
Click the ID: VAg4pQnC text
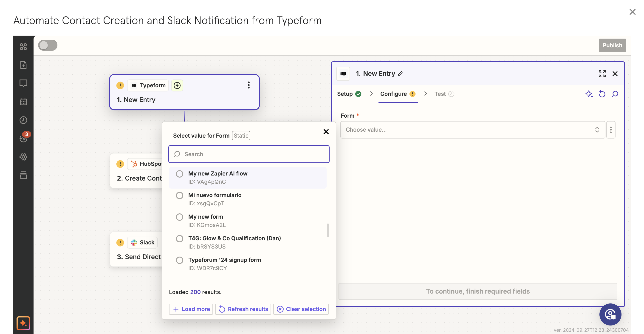(207, 182)
